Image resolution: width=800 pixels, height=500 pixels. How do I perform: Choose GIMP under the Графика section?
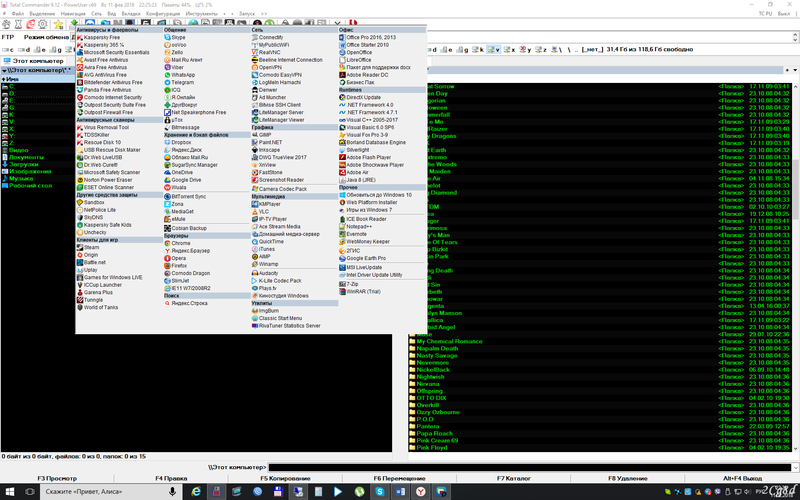[x=262, y=135]
